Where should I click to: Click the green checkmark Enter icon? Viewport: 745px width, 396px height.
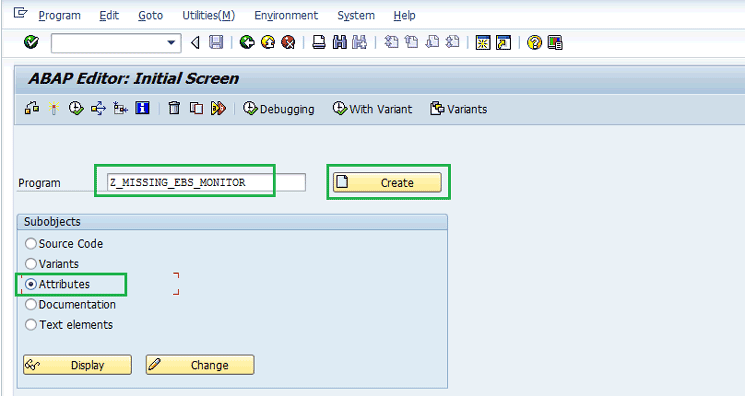tap(31, 42)
